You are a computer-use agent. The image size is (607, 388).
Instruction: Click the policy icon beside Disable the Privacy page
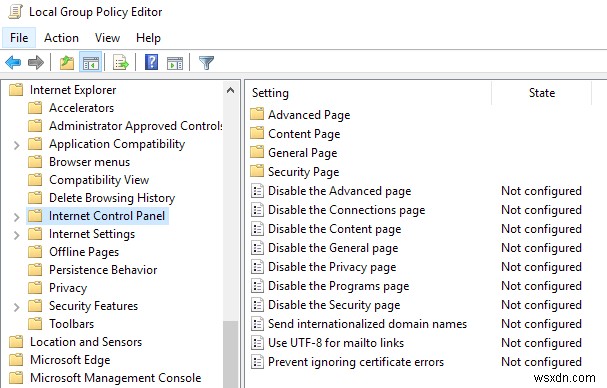pyautogui.click(x=257, y=267)
